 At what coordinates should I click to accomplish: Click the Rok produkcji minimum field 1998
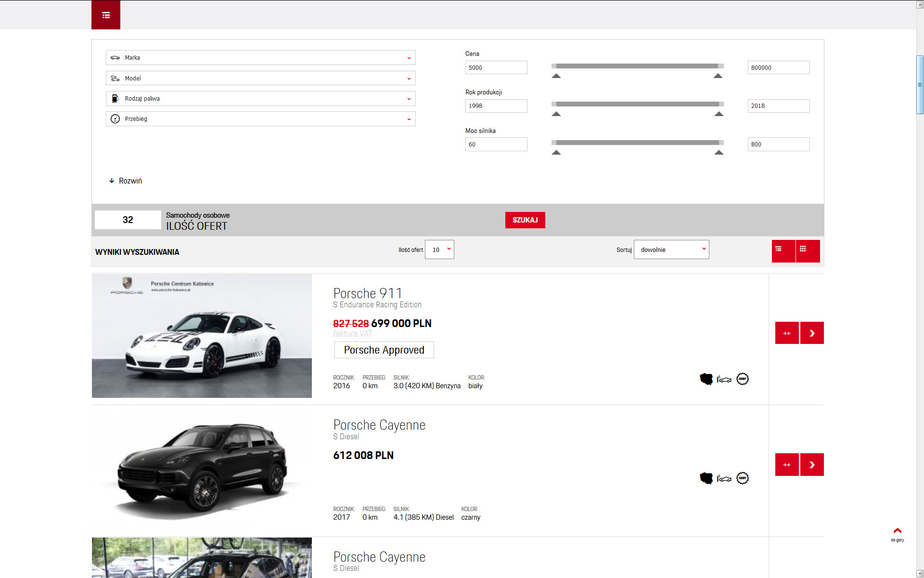tap(496, 106)
